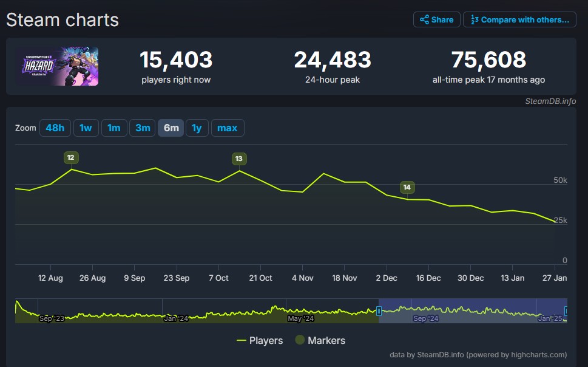Choose the 6m zoom button
588x367 pixels.
click(171, 128)
